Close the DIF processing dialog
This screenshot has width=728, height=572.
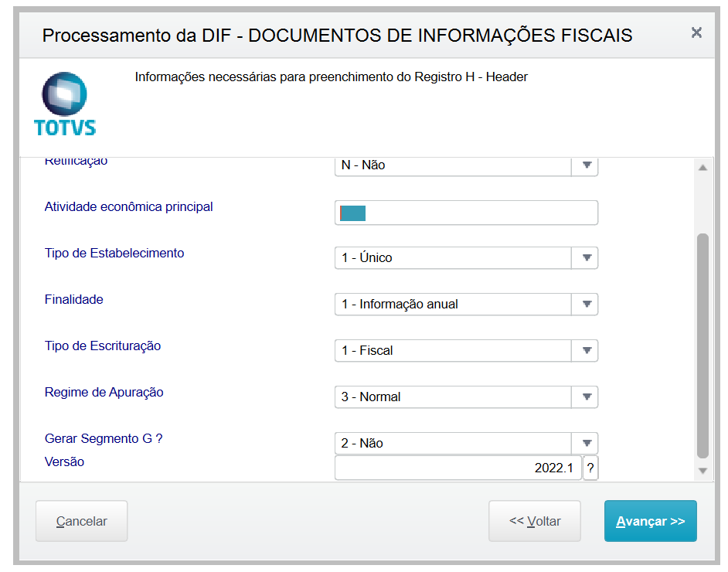pyautogui.click(x=696, y=33)
